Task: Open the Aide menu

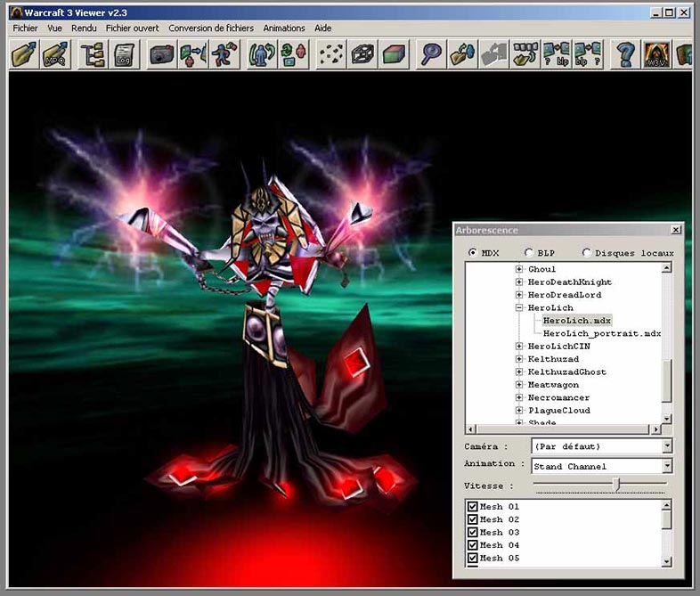Action: [322, 29]
